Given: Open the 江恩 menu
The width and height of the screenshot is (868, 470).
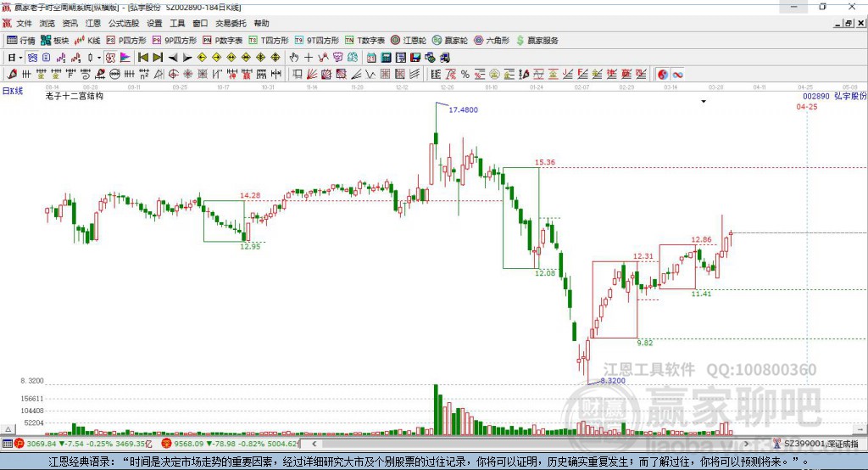Looking at the screenshot, I should (x=93, y=23).
